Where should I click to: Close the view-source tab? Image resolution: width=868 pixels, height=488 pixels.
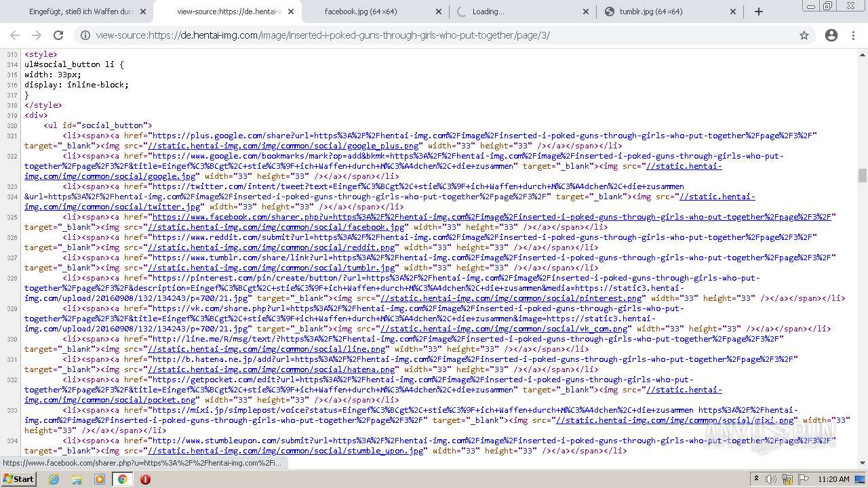(290, 12)
